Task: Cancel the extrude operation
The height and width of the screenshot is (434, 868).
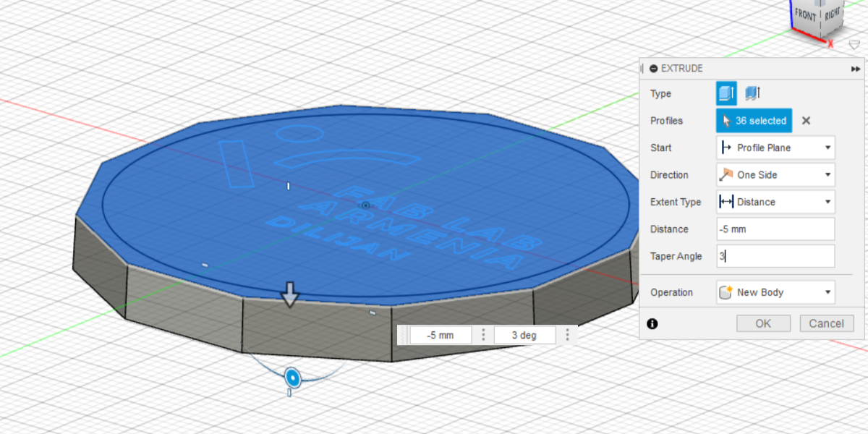Action: point(827,323)
